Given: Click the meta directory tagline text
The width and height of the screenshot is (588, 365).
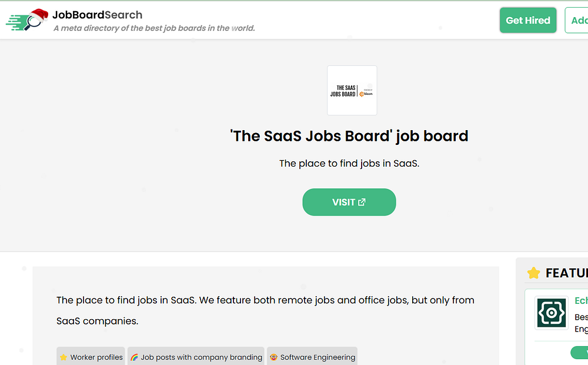Looking at the screenshot, I should click(x=154, y=28).
